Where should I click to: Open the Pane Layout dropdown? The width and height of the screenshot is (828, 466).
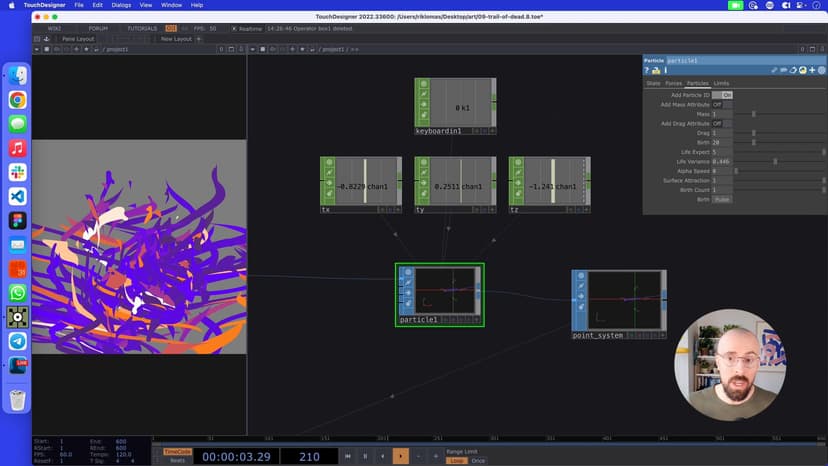78,39
